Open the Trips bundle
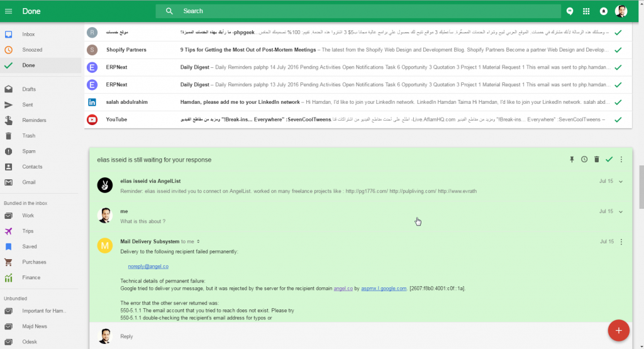The height and width of the screenshot is (349, 644). (x=41, y=231)
